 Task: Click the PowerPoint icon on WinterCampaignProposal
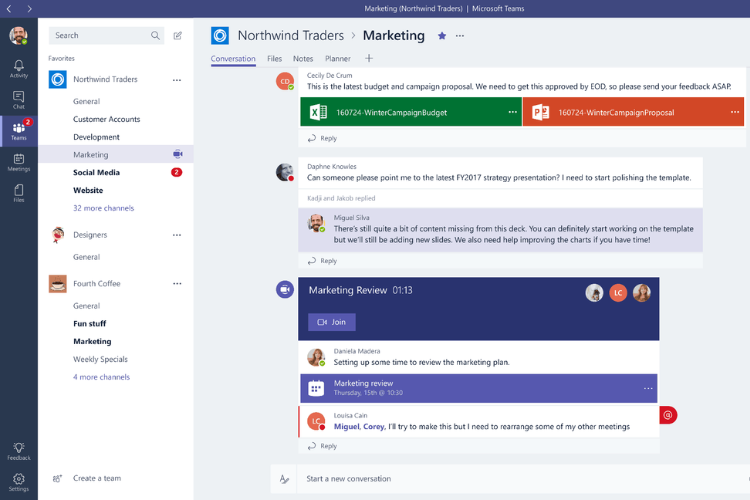coord(540,112)
